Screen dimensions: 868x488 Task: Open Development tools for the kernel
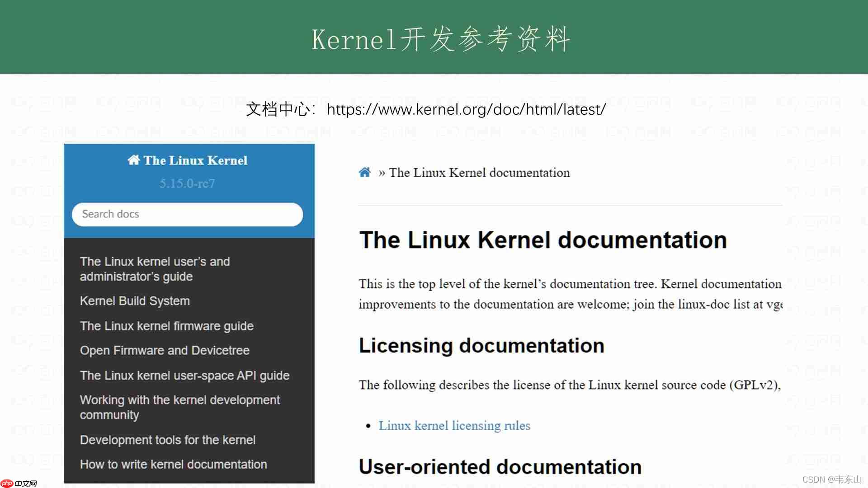[167, 440]
